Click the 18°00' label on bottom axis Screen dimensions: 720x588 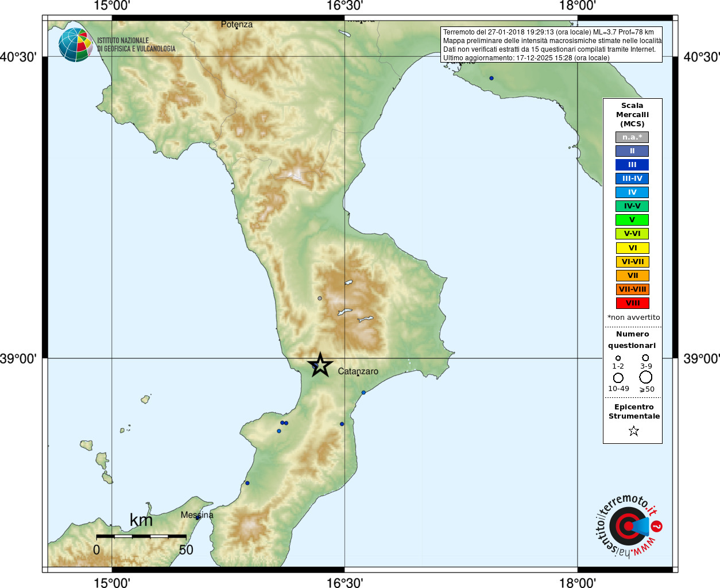(578, 583)
